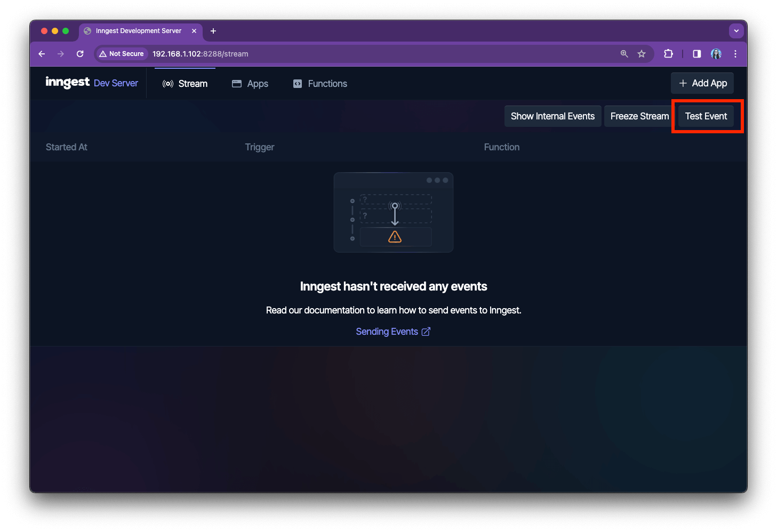Click the external link icon beside Sending Events
The height and width of the screenshot is (532, 777).
pyautogui.click(x=426, y=331)
